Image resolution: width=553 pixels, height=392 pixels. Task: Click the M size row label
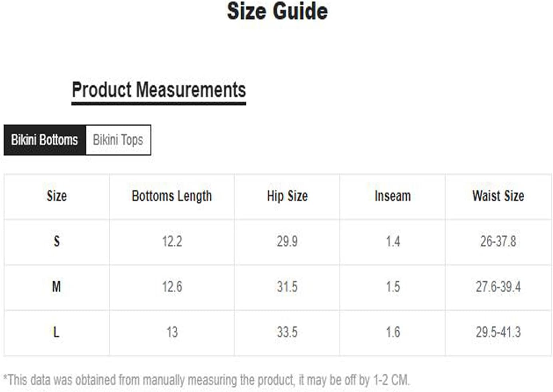click(x=57, y=287)
